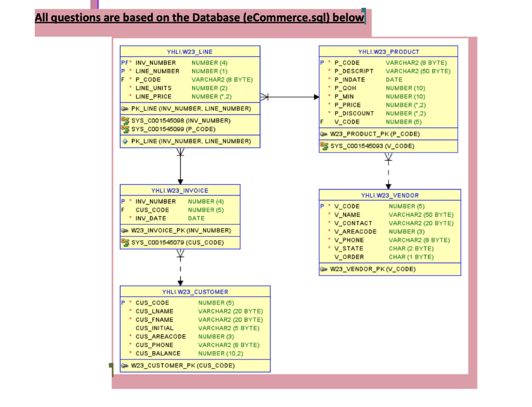Click the W23_PRODUCT_PK key icon

323,134
